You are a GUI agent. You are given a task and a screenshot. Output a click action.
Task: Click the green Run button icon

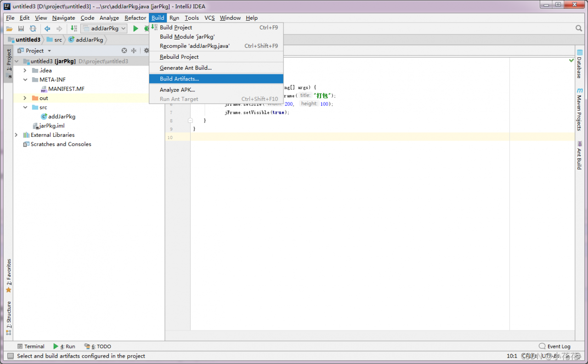[136, 28]
